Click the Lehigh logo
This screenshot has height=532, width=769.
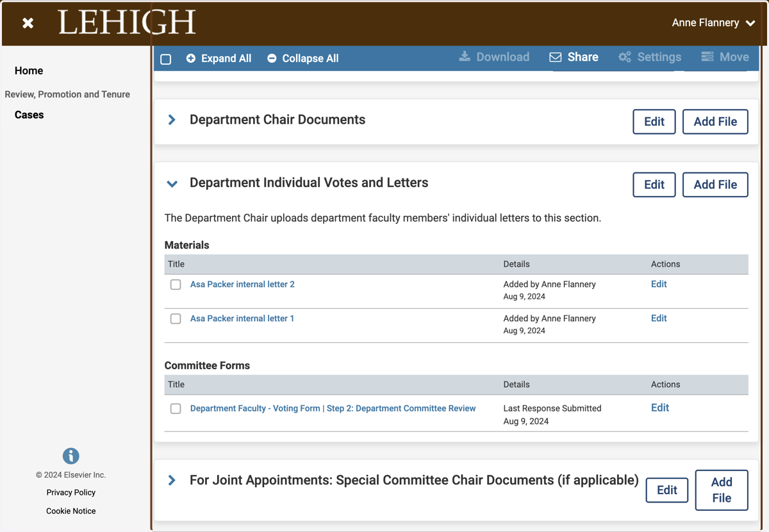coord(127,23)
